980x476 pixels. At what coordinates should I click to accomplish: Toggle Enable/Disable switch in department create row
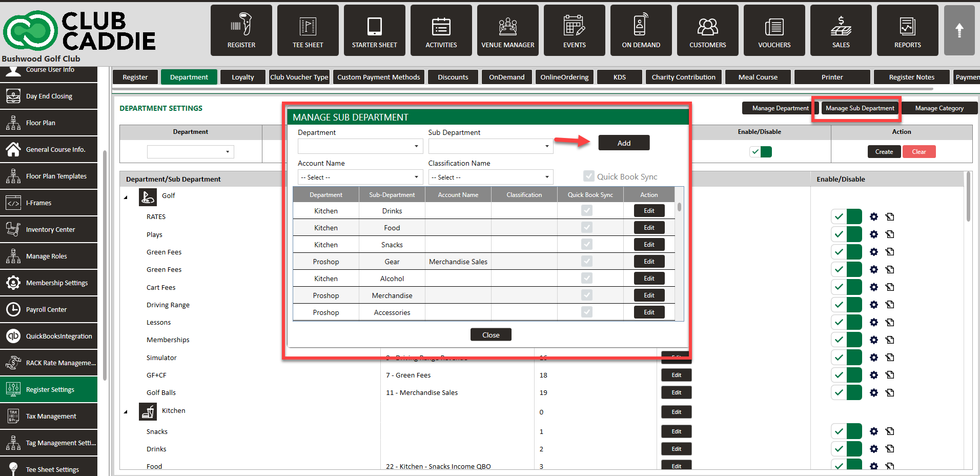(x=761, y=152)
